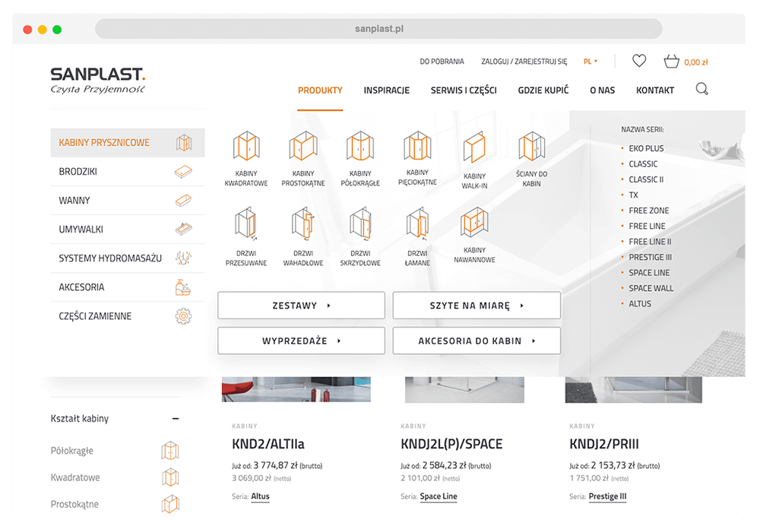Select the Ściany do Kabin icon

[532, 146]
